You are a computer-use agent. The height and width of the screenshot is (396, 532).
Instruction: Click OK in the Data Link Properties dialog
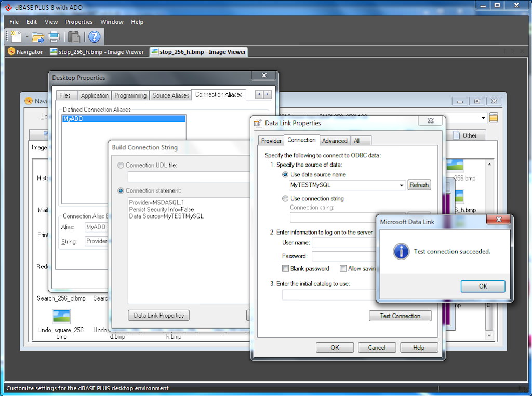click(335, 348)
